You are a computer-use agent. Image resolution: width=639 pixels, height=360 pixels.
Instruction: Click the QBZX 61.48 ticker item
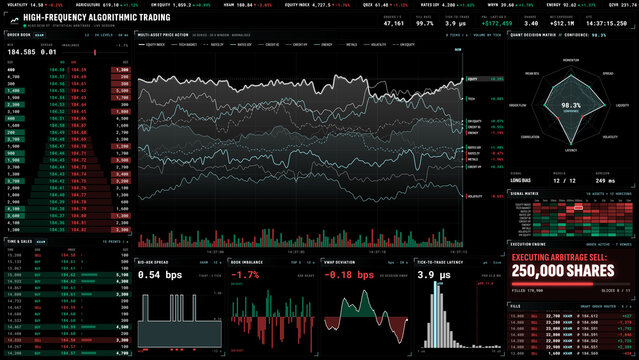pos(386,5)
